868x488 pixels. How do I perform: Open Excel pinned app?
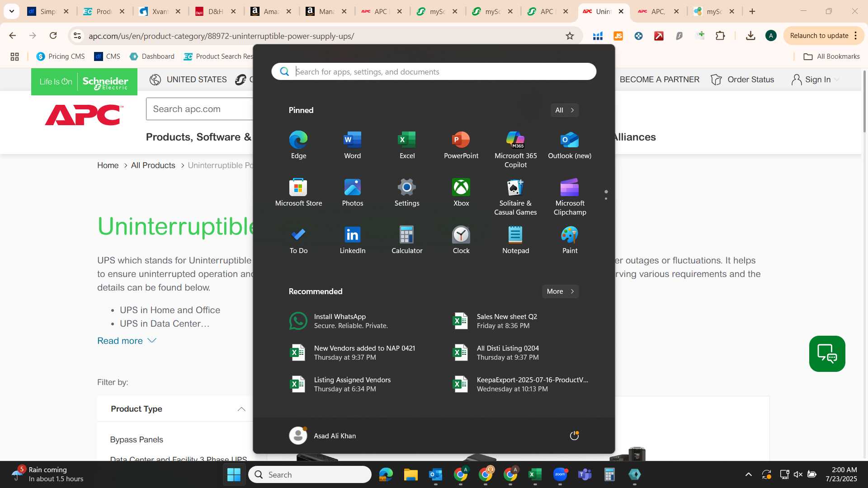[407, 145]
